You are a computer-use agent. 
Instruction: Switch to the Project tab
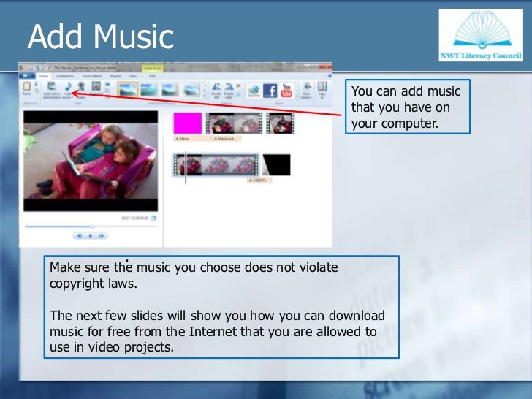(x=115, y=76)
